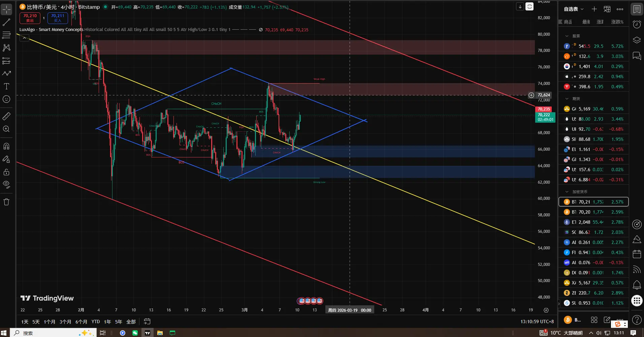Open the watchlist advanced view icon
Viewport: 644px width, 337px height.
[607, 9]
